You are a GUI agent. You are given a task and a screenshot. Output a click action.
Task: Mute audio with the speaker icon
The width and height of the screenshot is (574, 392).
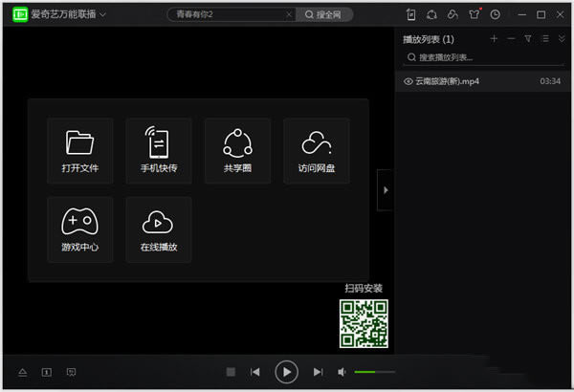(x=342, y=372)
